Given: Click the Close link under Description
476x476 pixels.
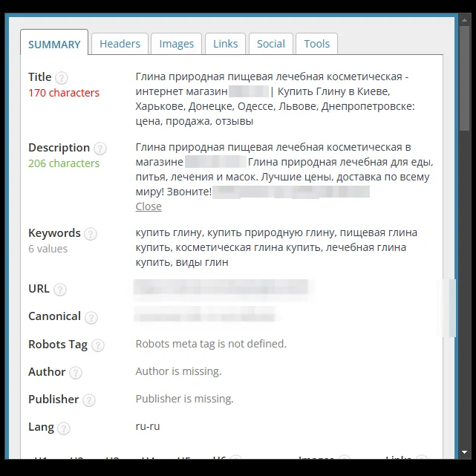Looking at the screenshot, I should point(149,206).
